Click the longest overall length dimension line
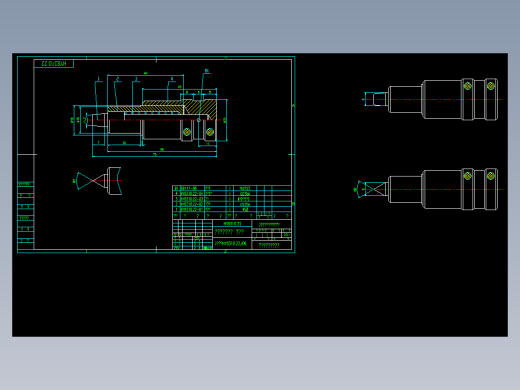 click(154, 156)
